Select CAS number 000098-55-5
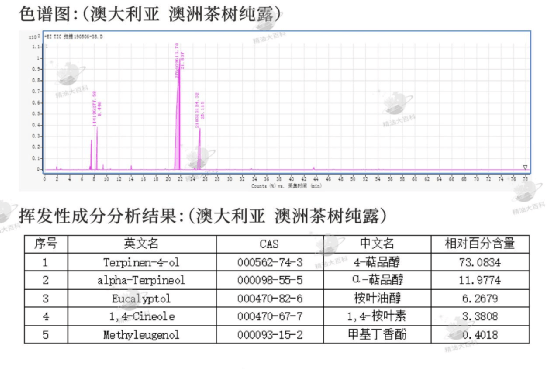Viewport: 553px width, 369px height. pyautogui.click(x=270, y=280)
